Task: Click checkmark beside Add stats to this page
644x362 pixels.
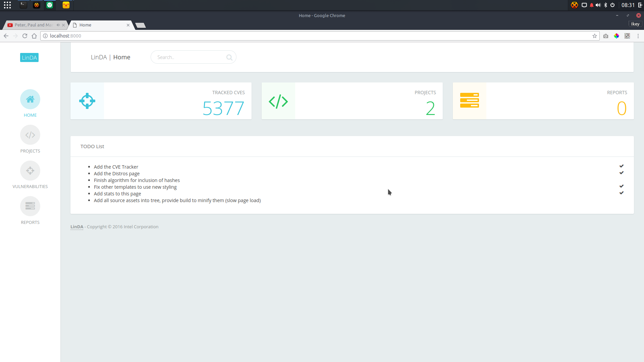Action: [x=622, y=193]
